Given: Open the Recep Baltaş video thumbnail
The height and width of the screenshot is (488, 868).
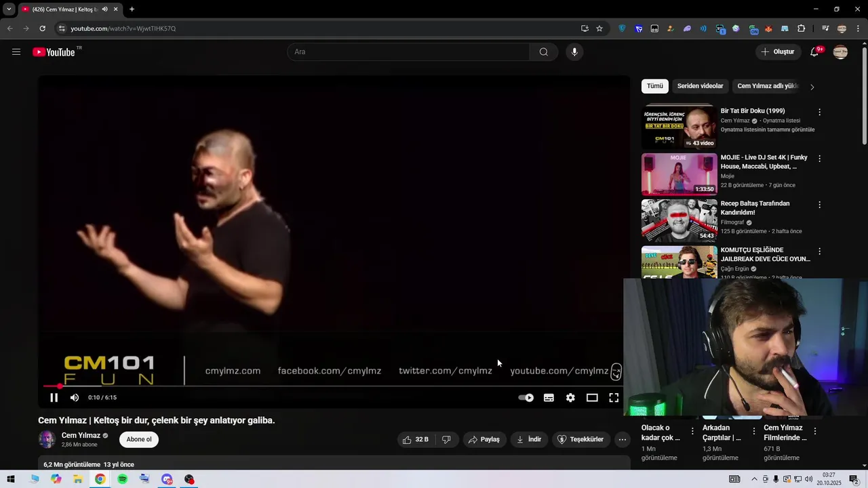Looking at the screenshot, I should [x=679, y=220].
